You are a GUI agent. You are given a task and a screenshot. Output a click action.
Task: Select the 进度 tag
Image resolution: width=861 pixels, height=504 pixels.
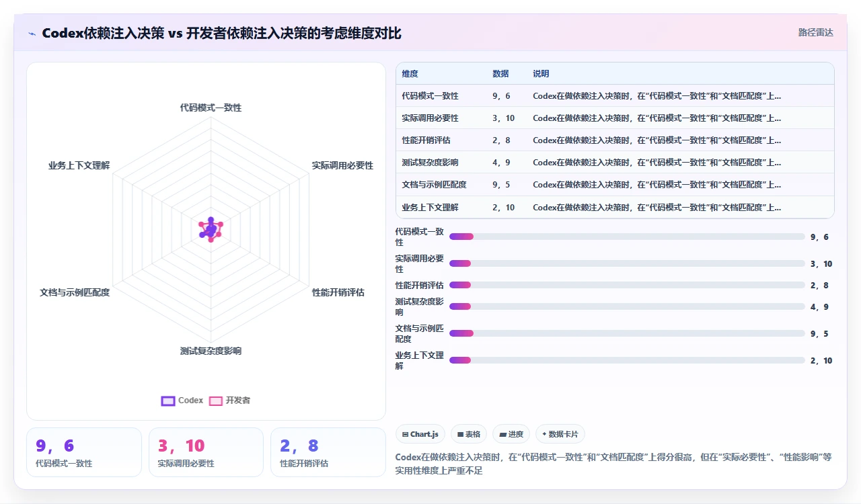(511, 434)
